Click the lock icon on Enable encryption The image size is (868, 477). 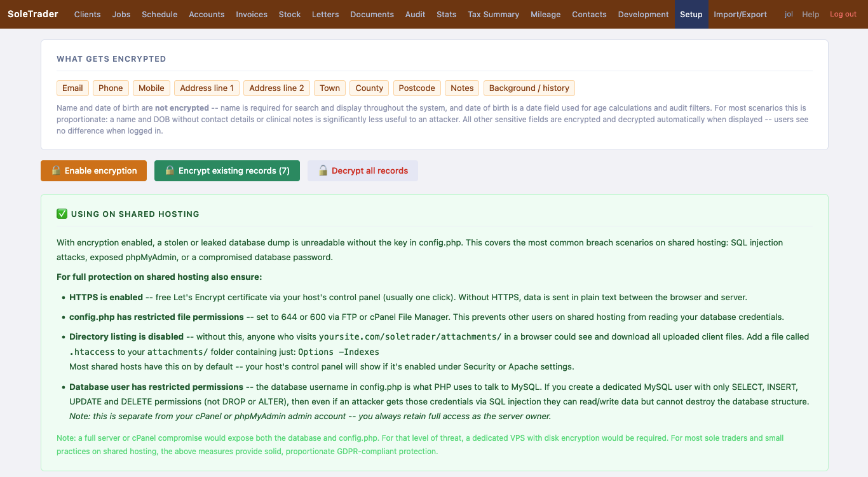(56, 170)
